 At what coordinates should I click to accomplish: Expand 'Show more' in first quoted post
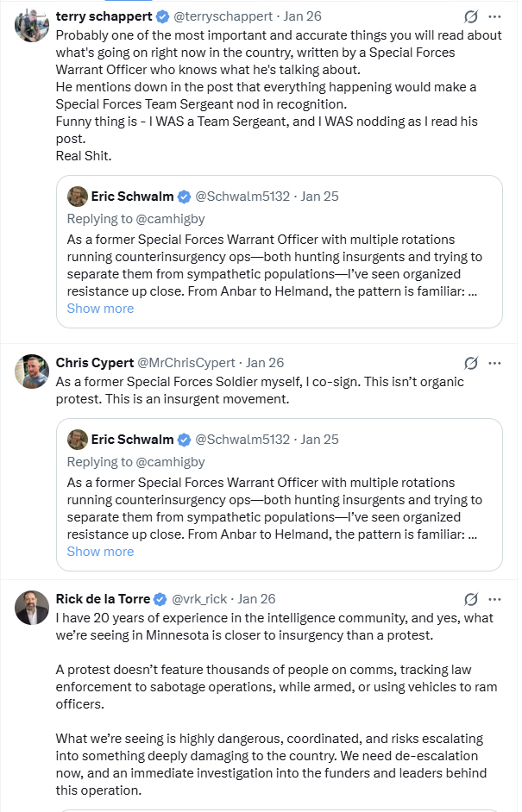[x=100, y=308]
